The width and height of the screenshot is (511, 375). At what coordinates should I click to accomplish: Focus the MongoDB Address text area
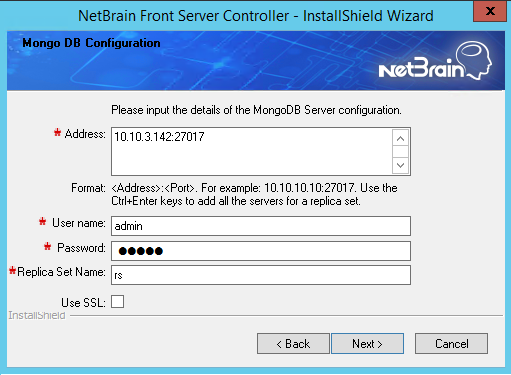pos(252,151)
